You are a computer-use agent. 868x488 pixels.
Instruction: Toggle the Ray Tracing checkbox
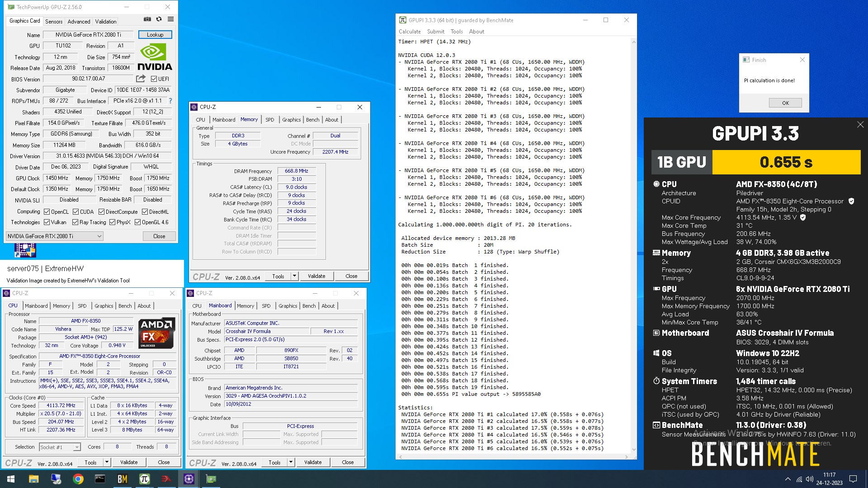click(75, 222)
